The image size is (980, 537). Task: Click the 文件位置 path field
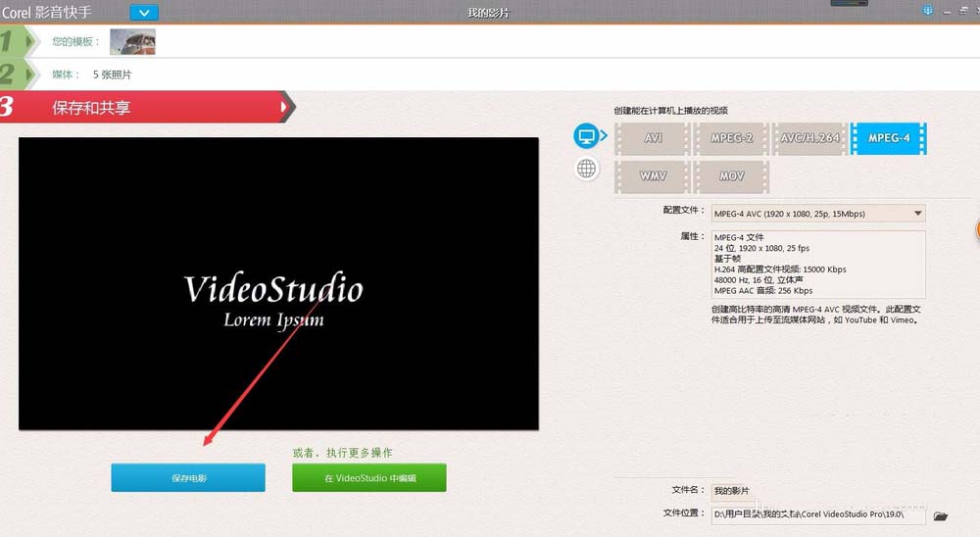click(x=818, y=514)
